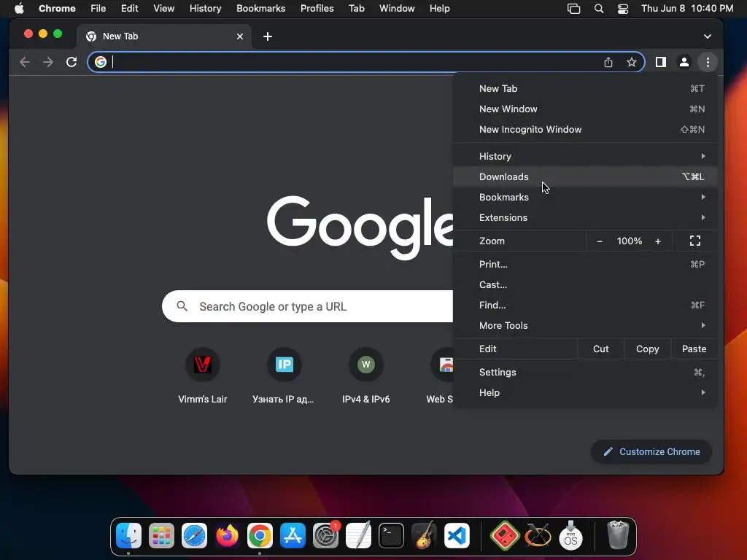Open the profile avatar button
This screenshot has height=560, width=747.
684,62
